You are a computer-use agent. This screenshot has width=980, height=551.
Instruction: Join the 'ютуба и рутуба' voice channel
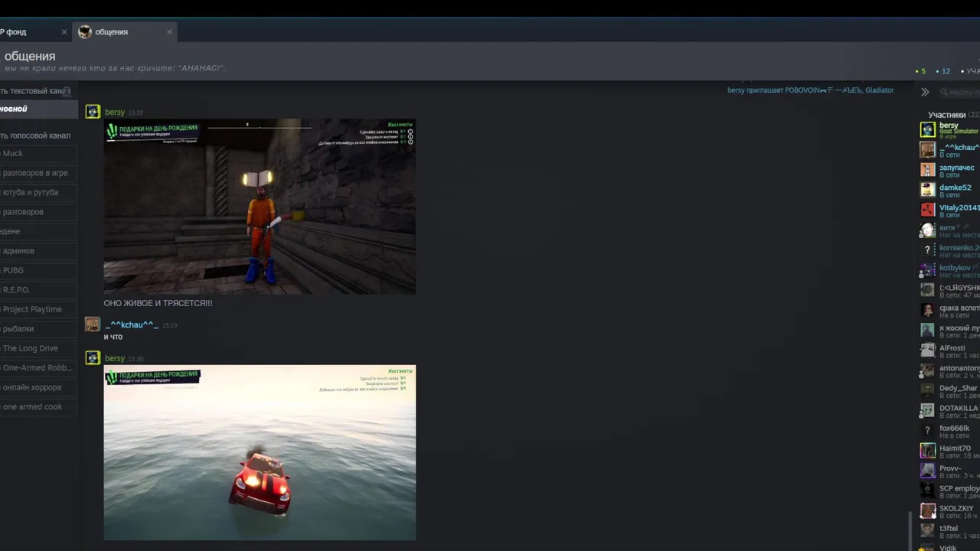38,192
